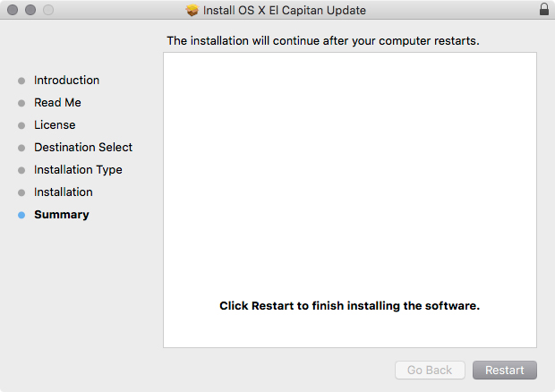Click the 'installation will continue' header text
This screenshot has width=555, height=392.
coord(323,41)
